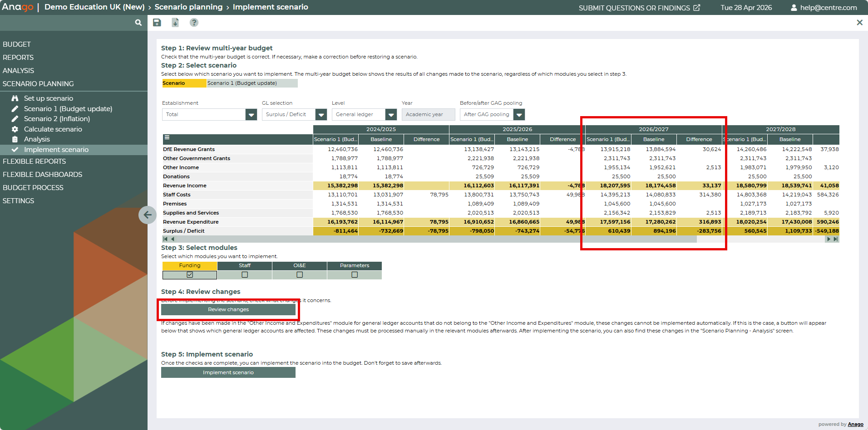The width and height of the screenshot is (868, 430).
Task: Collapse sidebar with the back arrow circle
Action: click(x=148, y=215)
